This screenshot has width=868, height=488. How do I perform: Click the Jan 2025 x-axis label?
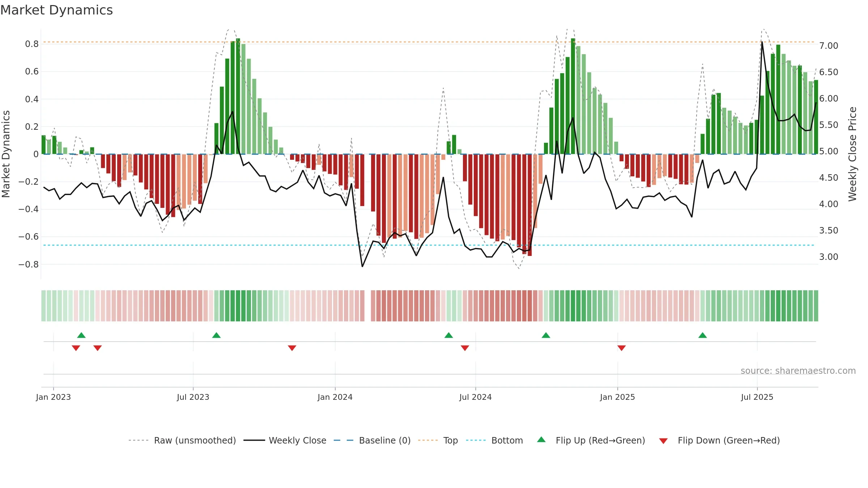pyautogui.click(x=617, y=397)
